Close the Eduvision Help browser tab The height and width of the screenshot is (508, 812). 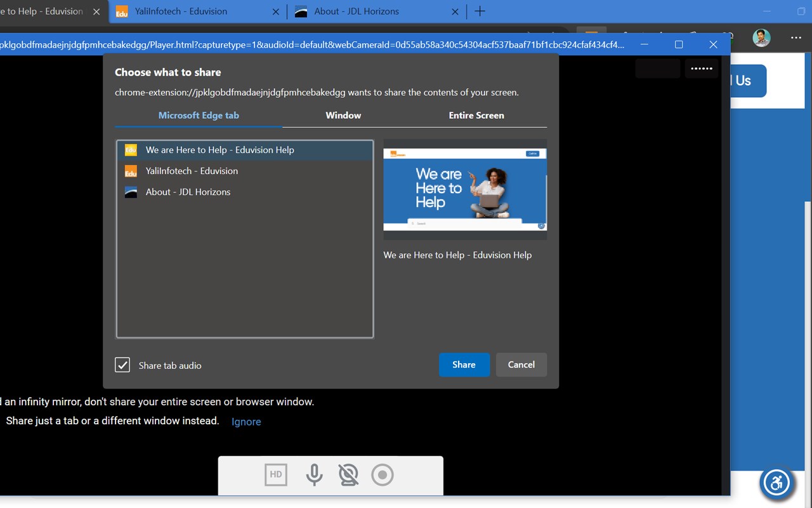[96, 11]
